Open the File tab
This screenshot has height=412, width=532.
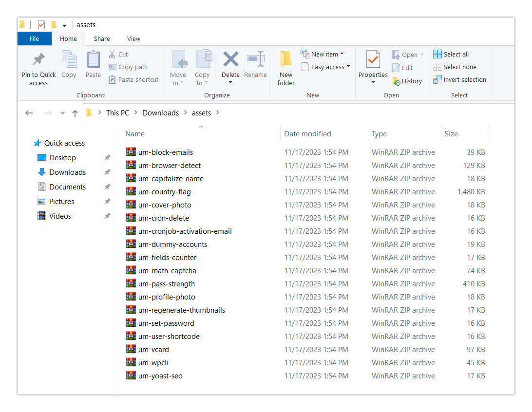34,38
